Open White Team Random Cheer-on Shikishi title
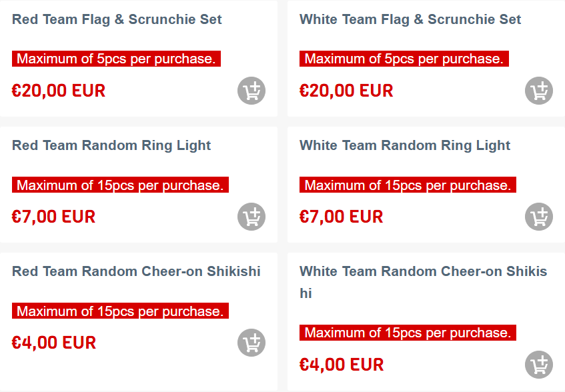The height and width of the screenshot is (392, 565). tap(423, 271)
